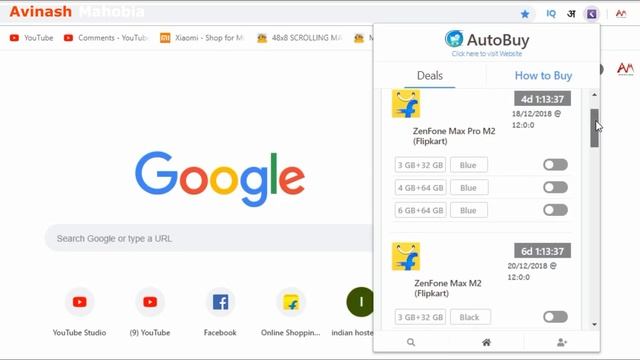Enable ZenFone Max Pro M2 6 GB+64 GB toggle

coord(555,210)
